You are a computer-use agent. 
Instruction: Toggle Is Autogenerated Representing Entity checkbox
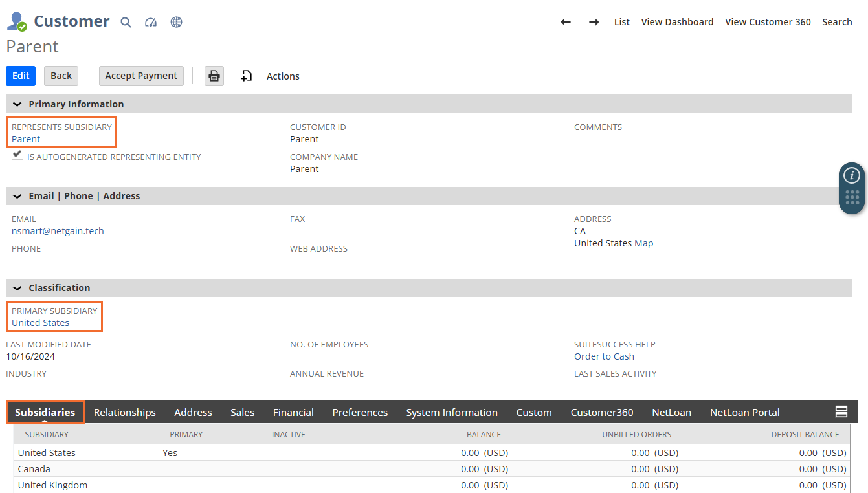17,155
